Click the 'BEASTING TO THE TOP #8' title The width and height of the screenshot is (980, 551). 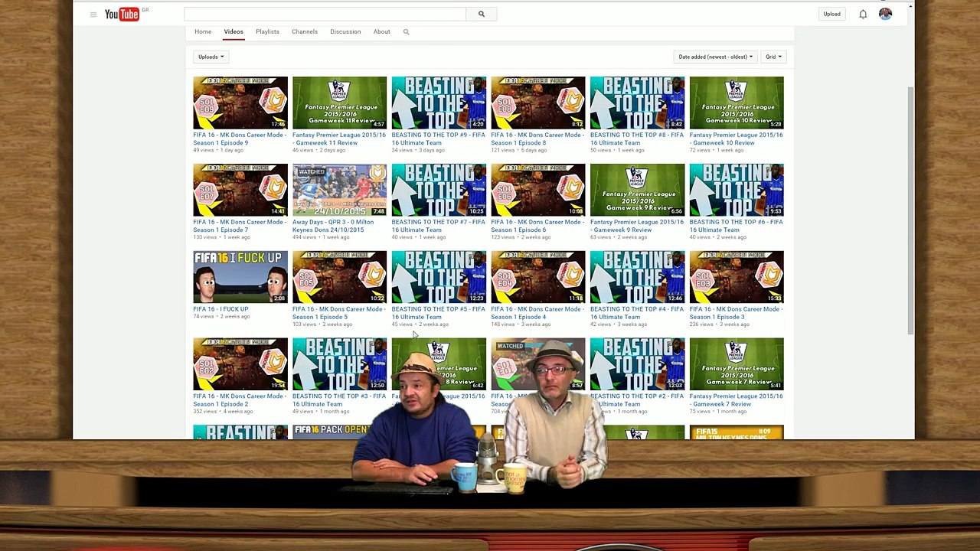click(637, 139)
